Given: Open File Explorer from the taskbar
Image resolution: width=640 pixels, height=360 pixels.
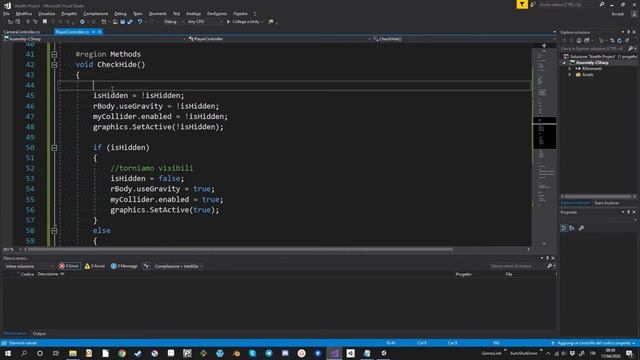Looking at the screenshot, I should 73,353.
